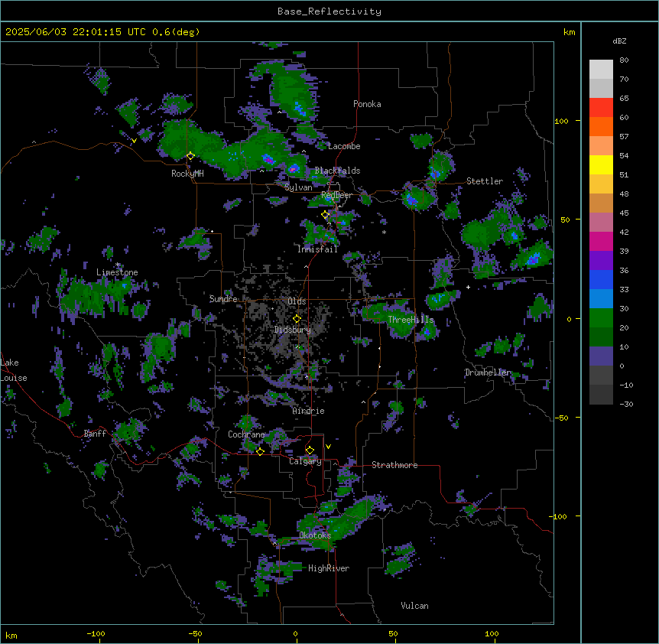This screenshot has width=659, height=644.
Task: Click the 50 km mark on the bottom axis
Action: (393, 633)
